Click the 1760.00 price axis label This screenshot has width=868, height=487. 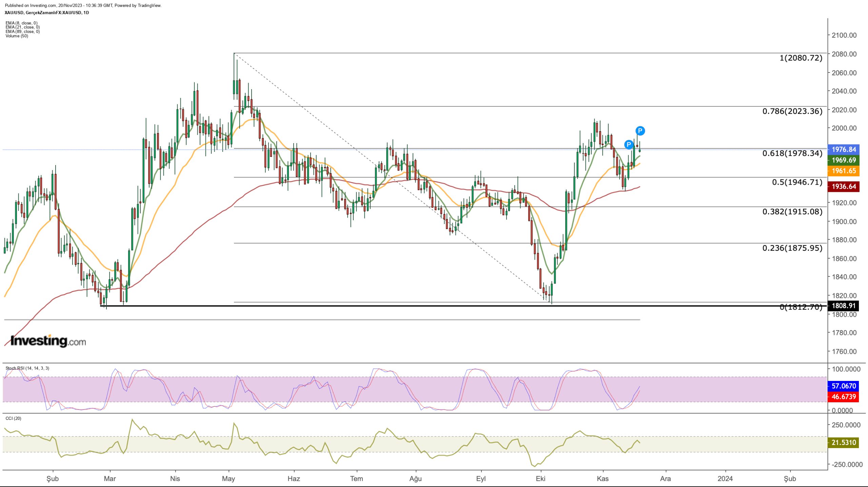(x=844, y=351)
